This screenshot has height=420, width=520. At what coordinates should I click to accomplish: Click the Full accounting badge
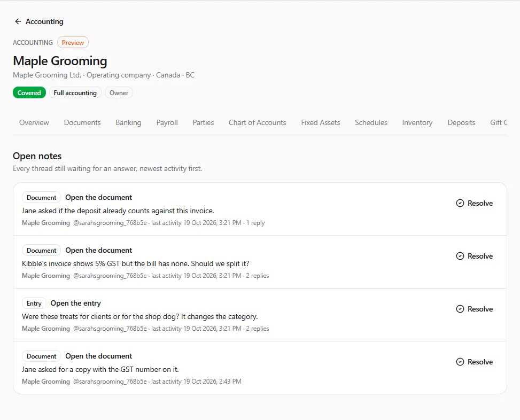(x=75, y=93)
